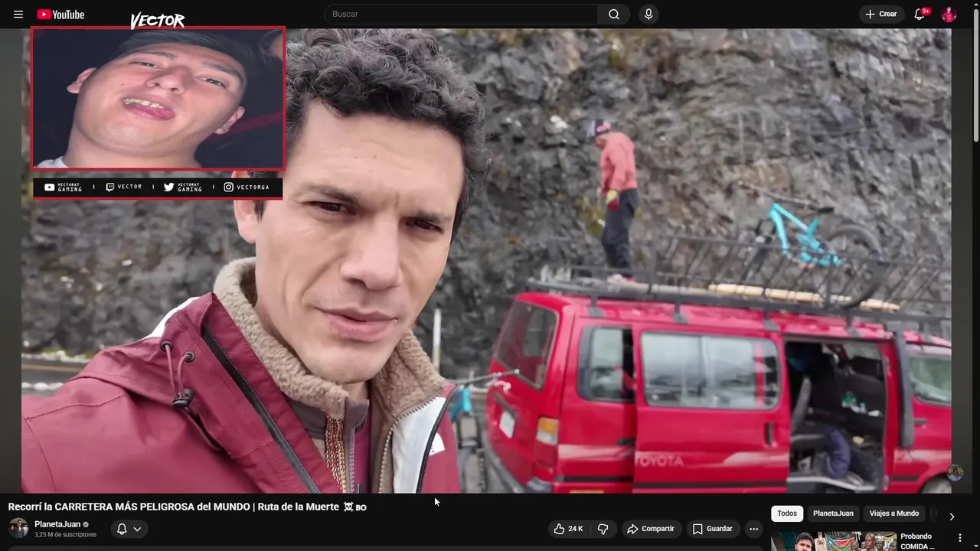The image size is (980, 551).
Task: Click the Buscar search field
Action: [461, 15]
